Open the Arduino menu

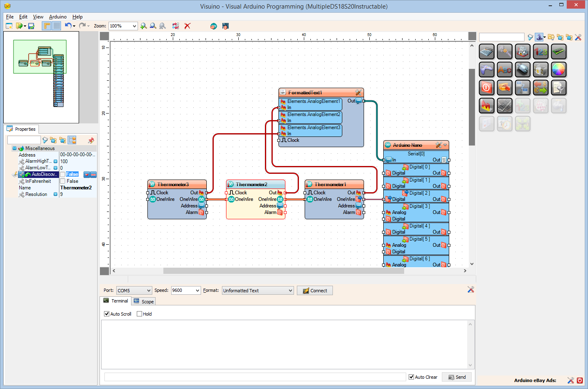coord(58,17)
